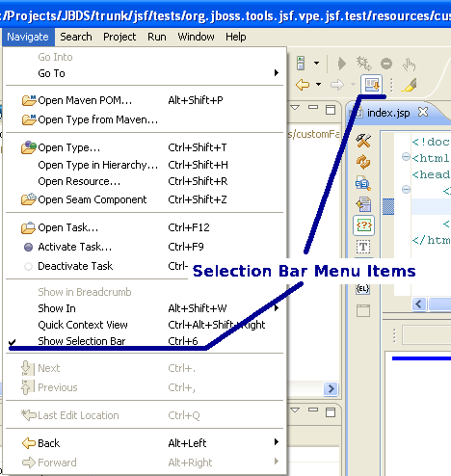
Task: Close the index.jsp editor tab
Action: click(x=423, y=112)
